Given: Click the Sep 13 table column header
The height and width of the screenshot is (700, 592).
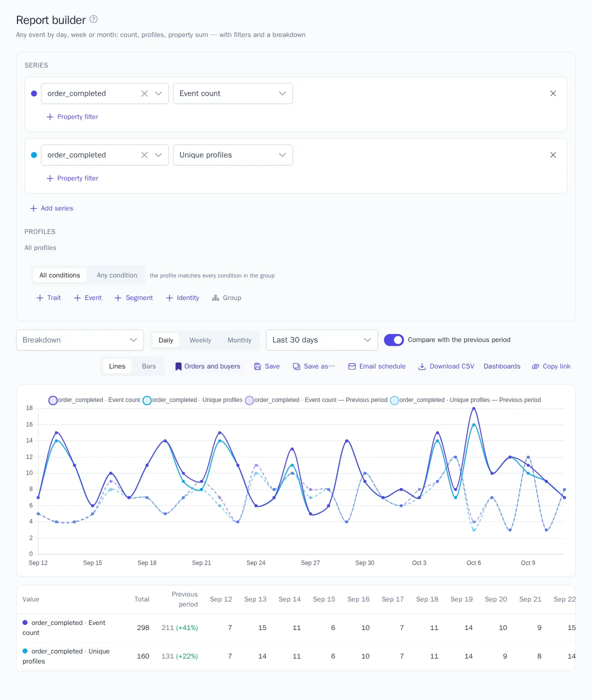Looking at the screenshot, I should click(x=255, y=599).
